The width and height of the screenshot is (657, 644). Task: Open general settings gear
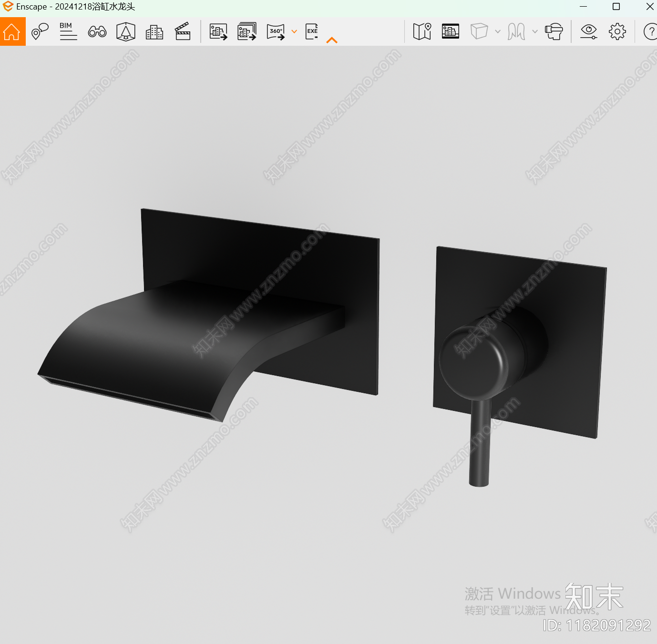point(617,32)
